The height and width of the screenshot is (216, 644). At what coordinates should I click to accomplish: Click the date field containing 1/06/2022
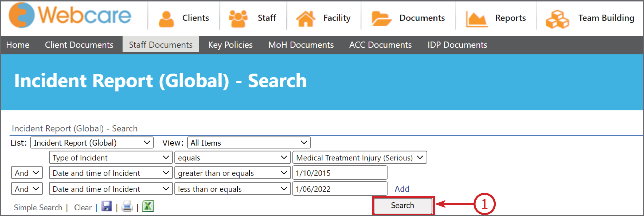click(340, 189)
